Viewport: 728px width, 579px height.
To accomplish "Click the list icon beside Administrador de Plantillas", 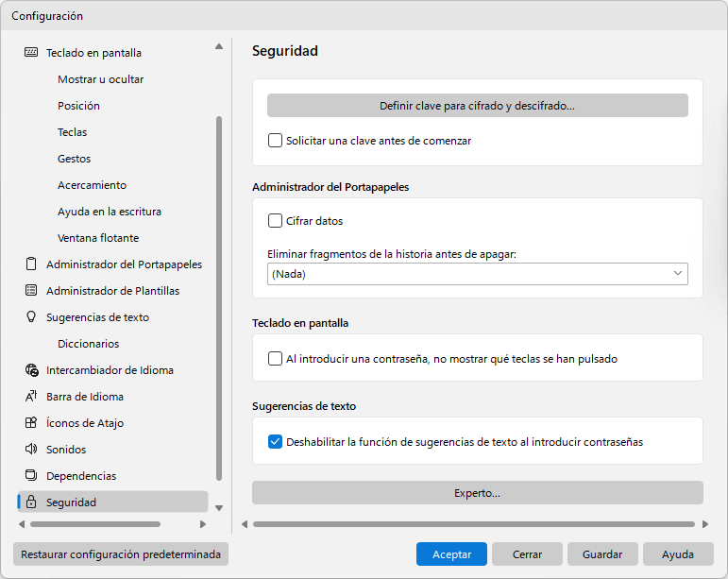I will click(x=31, y=290).
